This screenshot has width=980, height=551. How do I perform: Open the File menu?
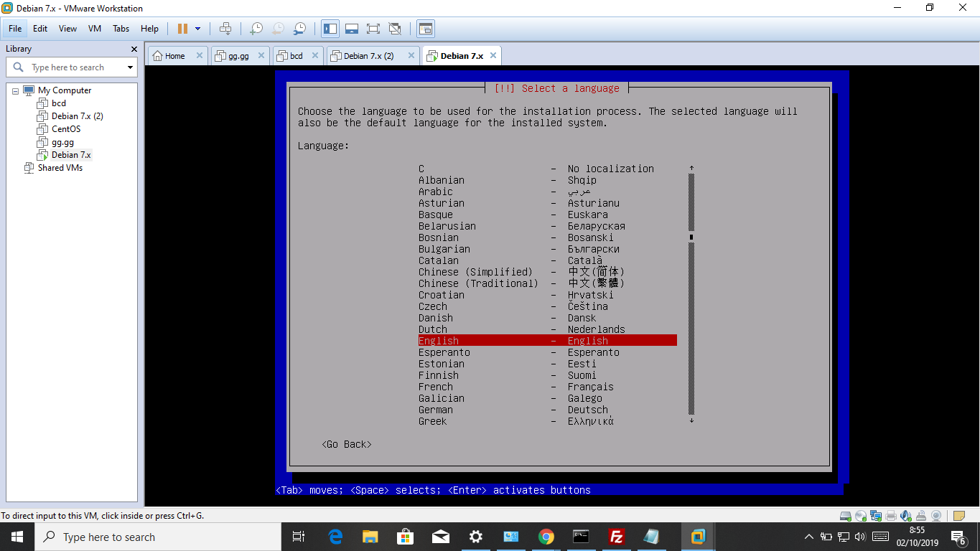coord(15,29)
